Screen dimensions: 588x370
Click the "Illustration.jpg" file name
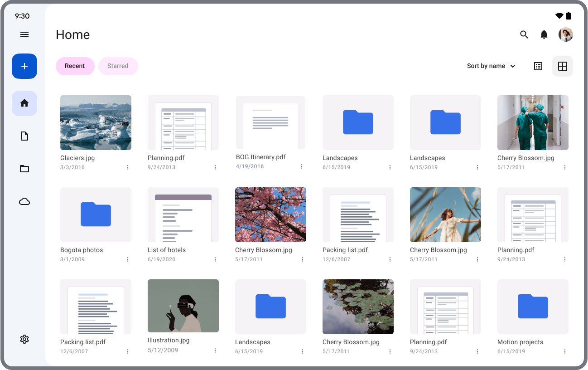169,341
